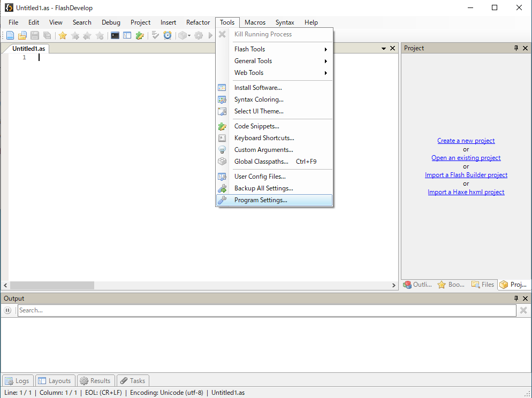
Task: Click the New Document toolbar icon
Action: click(10, 35)
